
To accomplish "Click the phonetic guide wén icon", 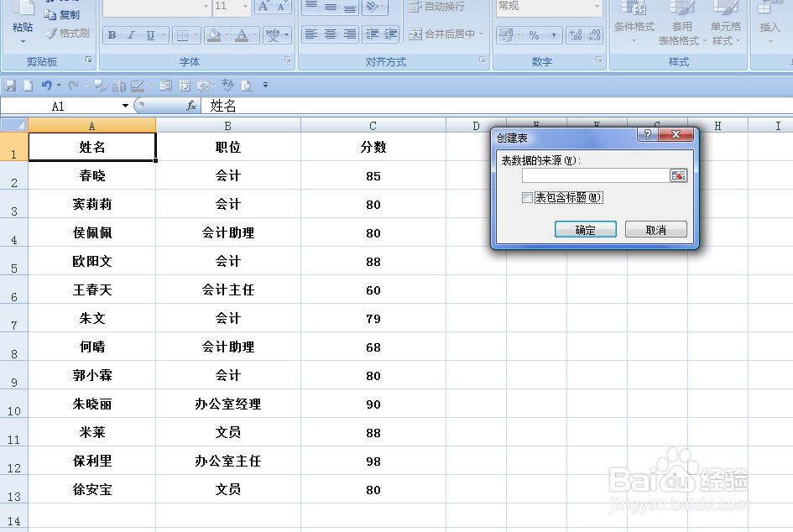I will tap(273, 35).
